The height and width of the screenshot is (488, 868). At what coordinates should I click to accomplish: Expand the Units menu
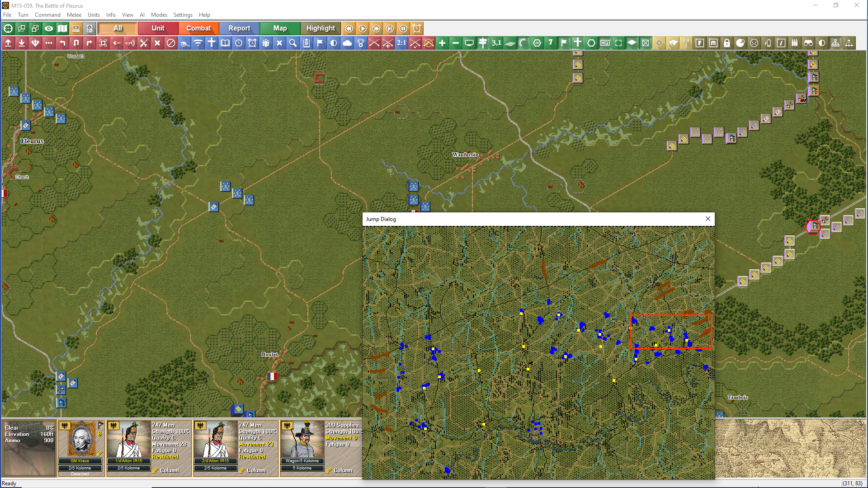tap(94, 15)
